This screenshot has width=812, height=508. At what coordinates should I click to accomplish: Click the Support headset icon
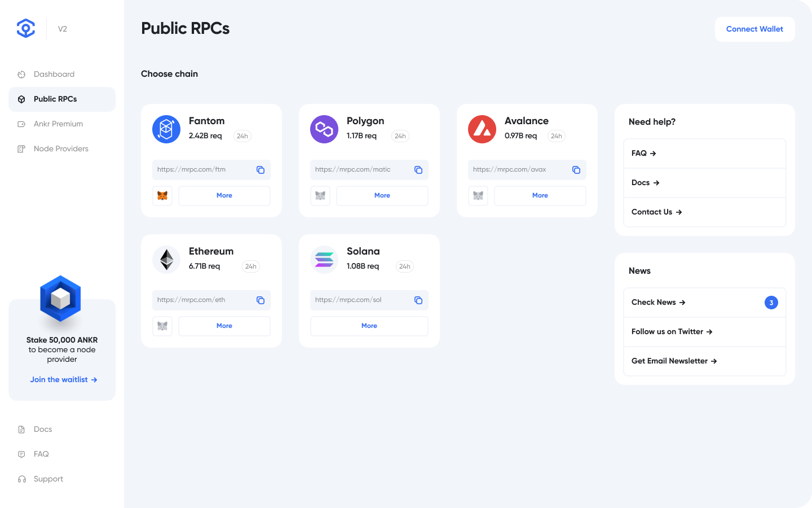tap(21, 479)
